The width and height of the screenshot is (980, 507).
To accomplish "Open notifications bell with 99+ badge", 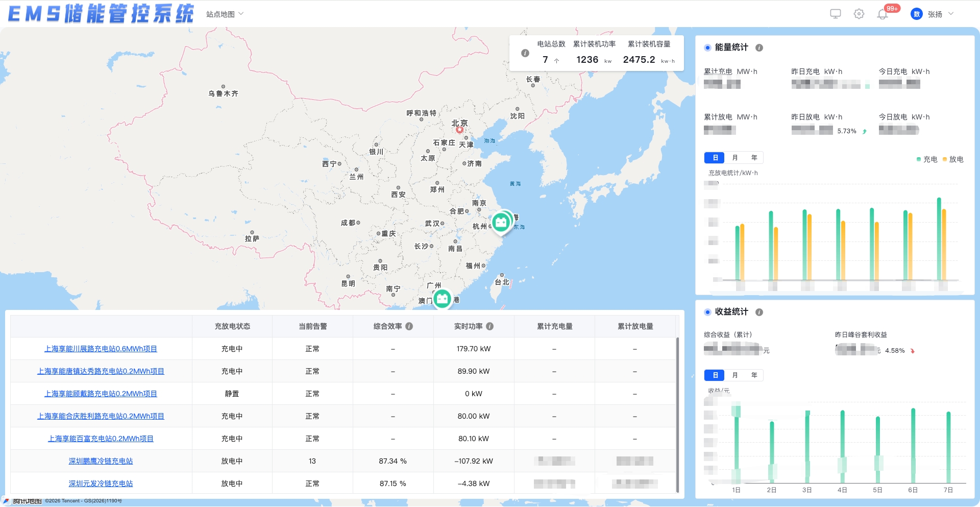I will pos(883,14).
